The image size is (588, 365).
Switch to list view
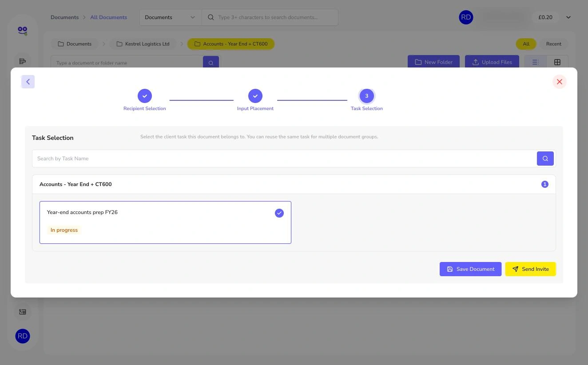click(536, 62)
